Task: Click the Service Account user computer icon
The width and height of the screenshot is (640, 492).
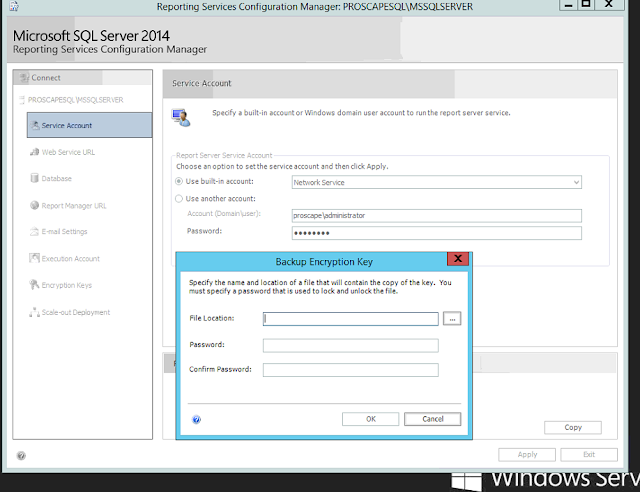Action: 181,118
